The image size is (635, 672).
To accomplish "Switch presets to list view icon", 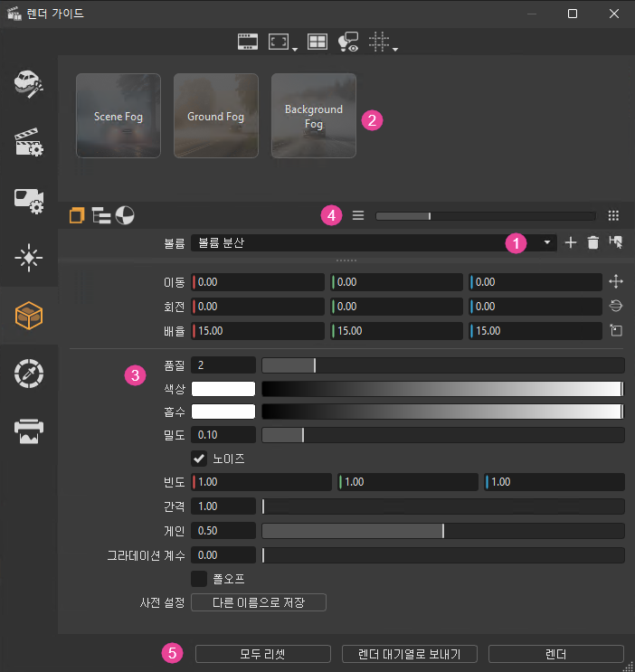I will click(x=358, y=215).
